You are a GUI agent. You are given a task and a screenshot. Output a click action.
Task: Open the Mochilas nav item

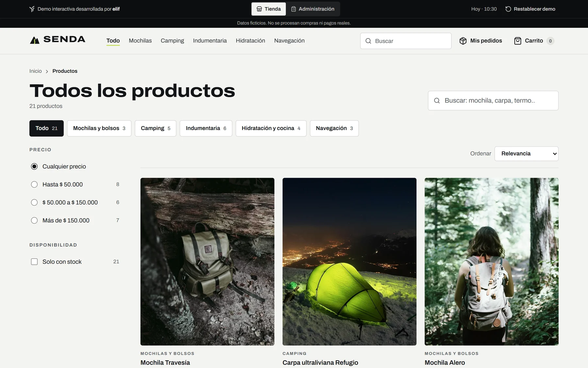pyautogui.click(x=140, y=41)
